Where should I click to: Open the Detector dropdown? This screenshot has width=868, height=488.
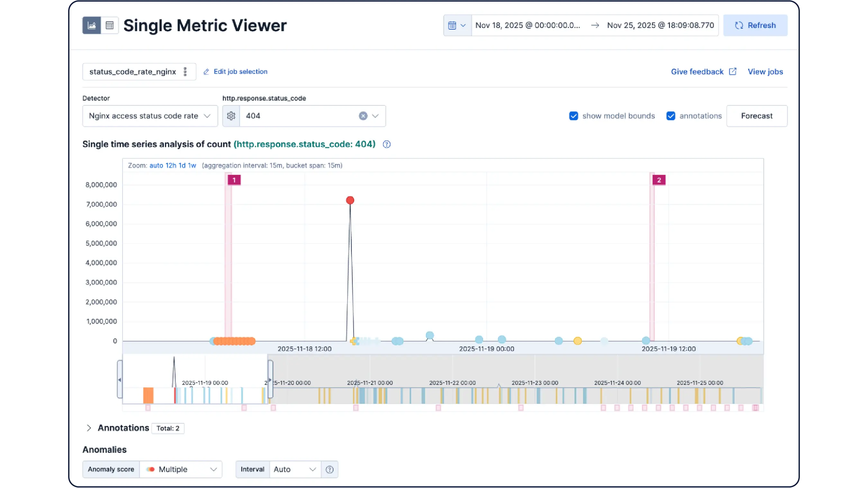pos(150,116)
